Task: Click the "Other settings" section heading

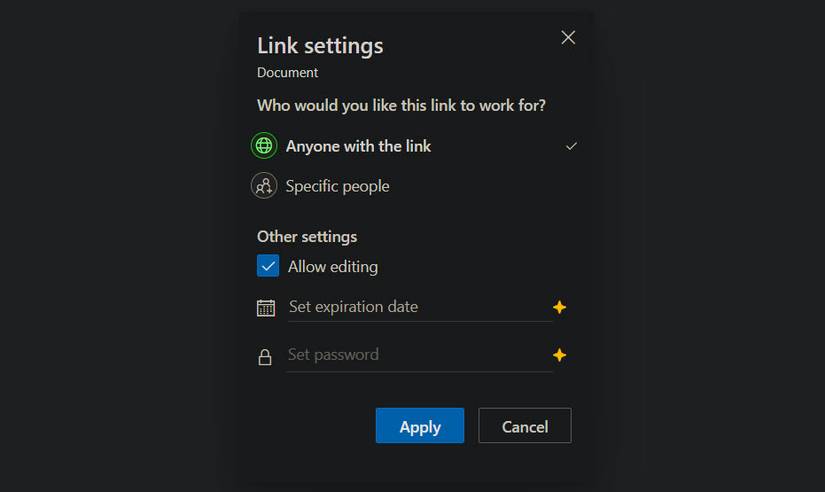Action: tap(307, 237)
